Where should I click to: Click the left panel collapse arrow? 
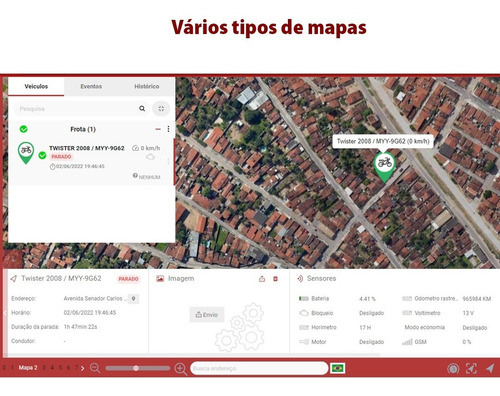(5, 313)
